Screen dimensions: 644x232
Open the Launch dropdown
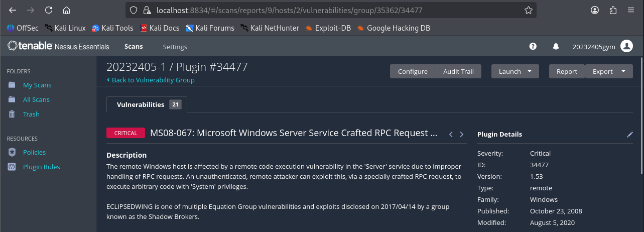point(515,71)
